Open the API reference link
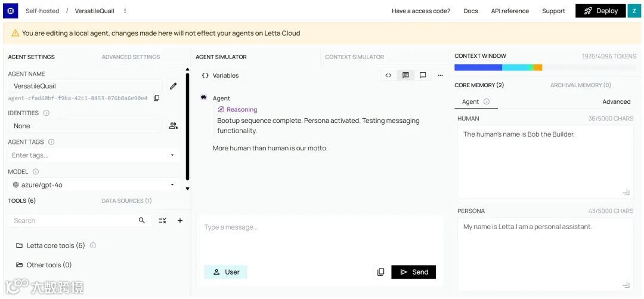644x299 pixels. (x=510, y=11)
